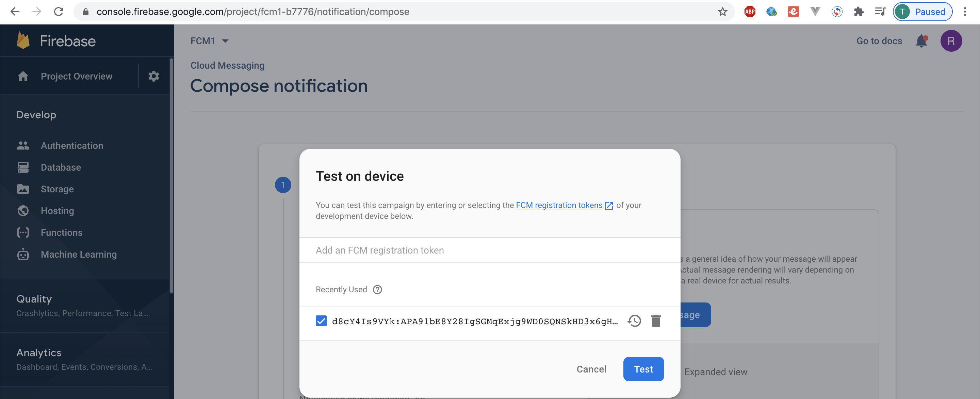The width and height of the screenshot is (980, 399).
Task: Click the AdBlock Plus extension icon
Action: (x=749, y=12)
